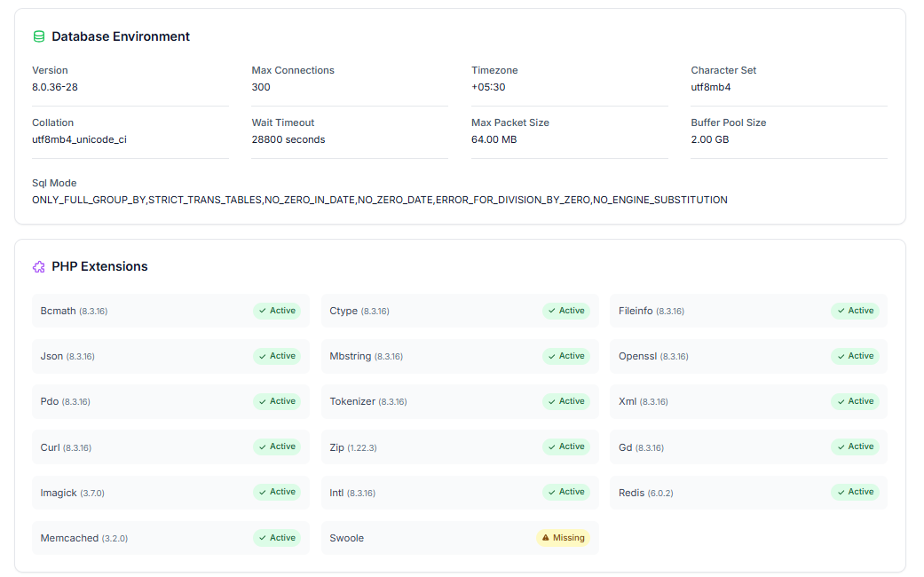Click the Mbstring extension name

(350, 356)
